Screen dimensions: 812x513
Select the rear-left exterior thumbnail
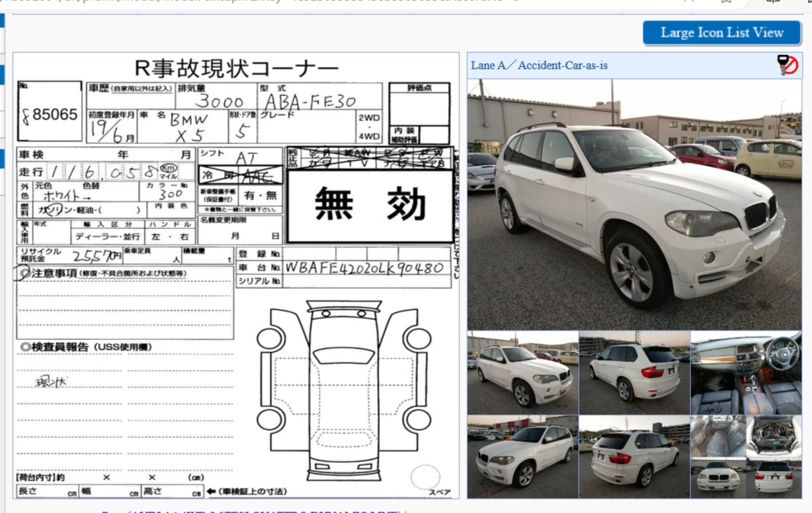635,373
